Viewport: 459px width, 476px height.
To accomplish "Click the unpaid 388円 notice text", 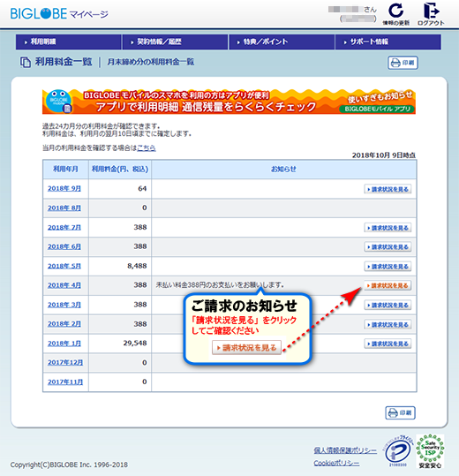I will (220, 285).
